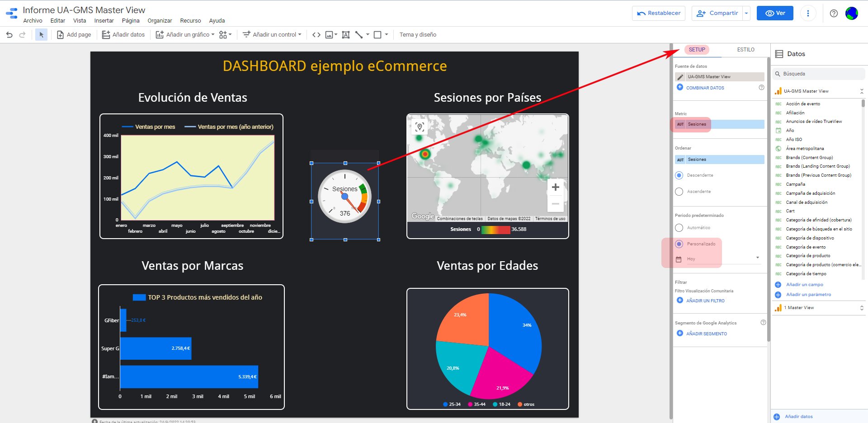Click the Compartir button
Screen dimensions: 868x423
(x=717, y=13)
